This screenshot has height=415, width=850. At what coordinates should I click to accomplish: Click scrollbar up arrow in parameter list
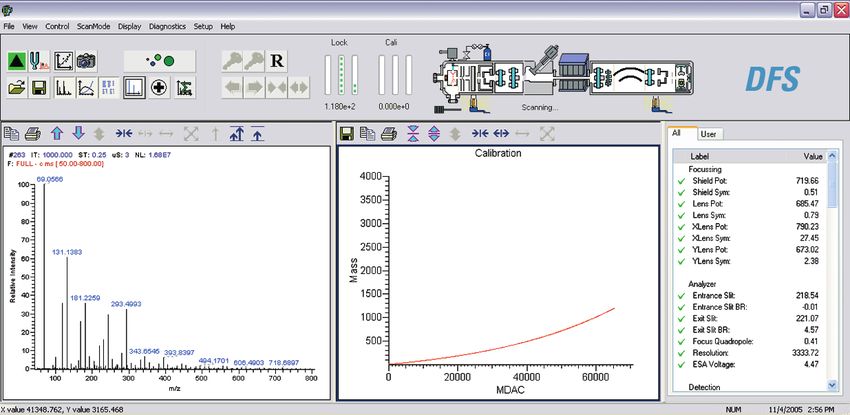pos(833,156)
